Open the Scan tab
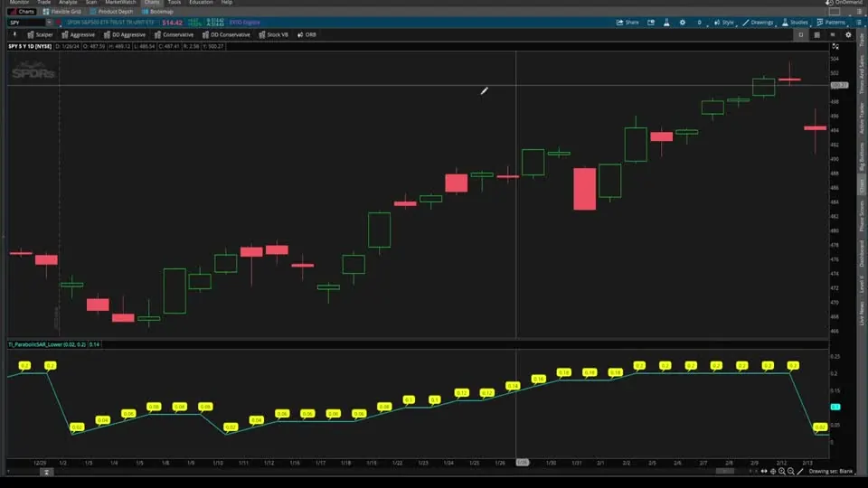 point(91,2)
